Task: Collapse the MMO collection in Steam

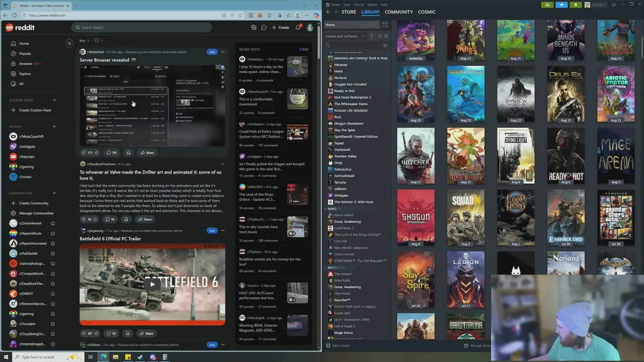Action: pos(326,209)
